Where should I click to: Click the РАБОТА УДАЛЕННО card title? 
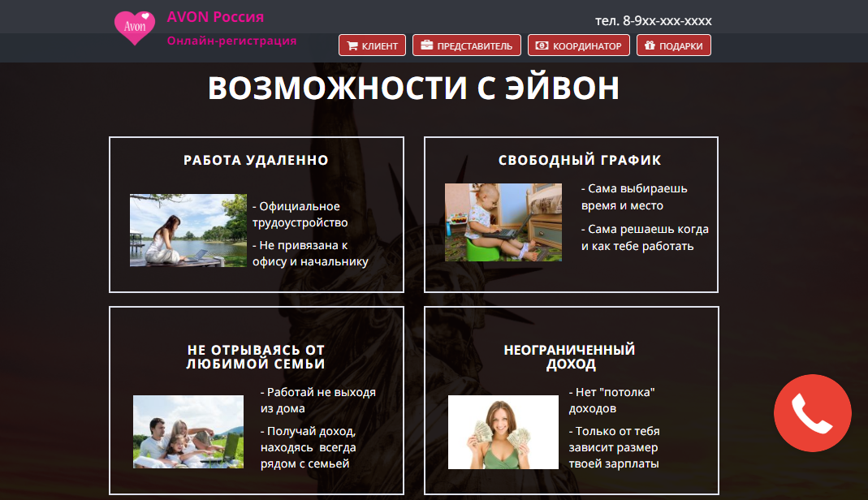256,160
